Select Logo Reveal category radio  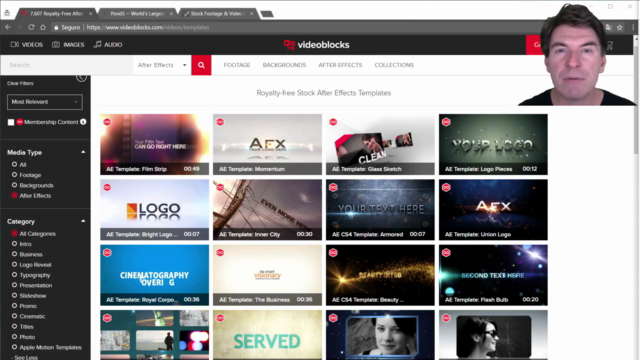click(x=14, y=264)
